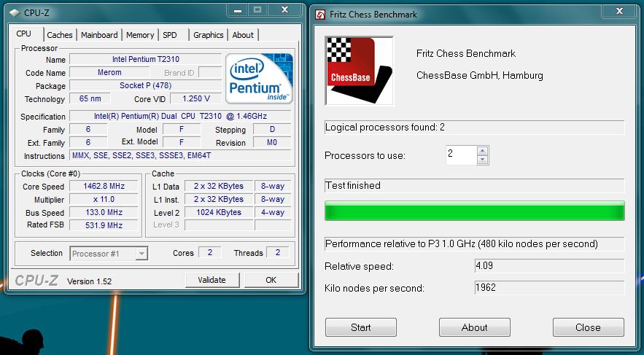Click the green benchmark progress bar
This screenshot has height=355, width=644.
click(x=474, y=211)
